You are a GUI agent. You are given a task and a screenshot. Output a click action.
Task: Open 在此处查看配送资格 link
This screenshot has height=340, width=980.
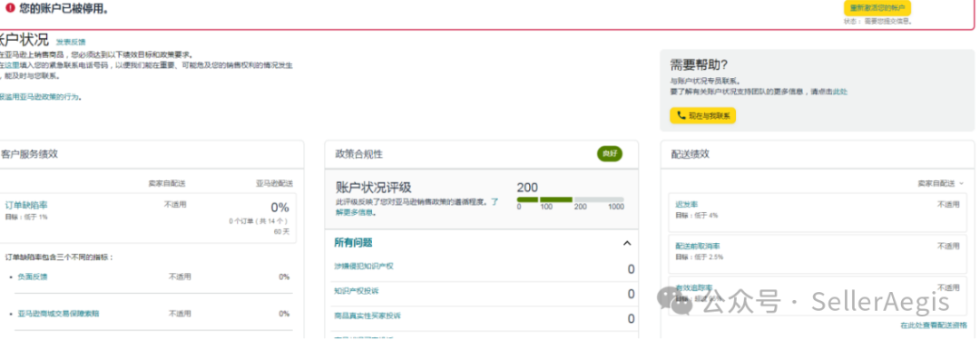tap(934, 325)
